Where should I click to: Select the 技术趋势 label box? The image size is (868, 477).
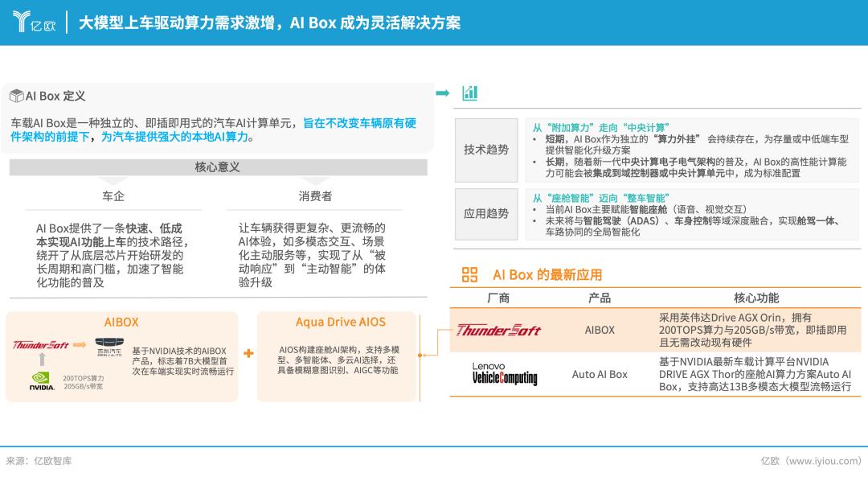click(486, 150)
